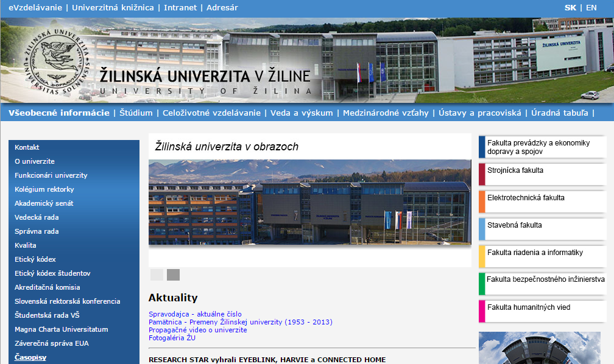Image resolution: width=614 pixels, height=364 pixels.
Task: Open Fakulta riadenia a informatiky
Action: pos(541,252)
